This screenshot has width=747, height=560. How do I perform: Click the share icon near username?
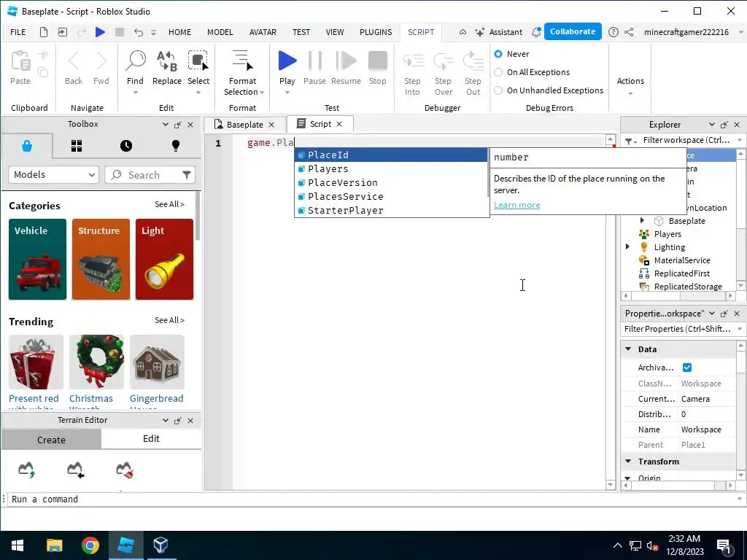point(629,32)
